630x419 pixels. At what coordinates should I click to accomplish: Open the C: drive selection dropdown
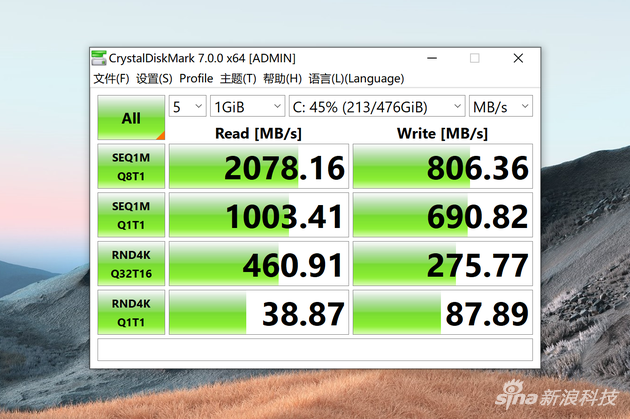pos(376,106)
